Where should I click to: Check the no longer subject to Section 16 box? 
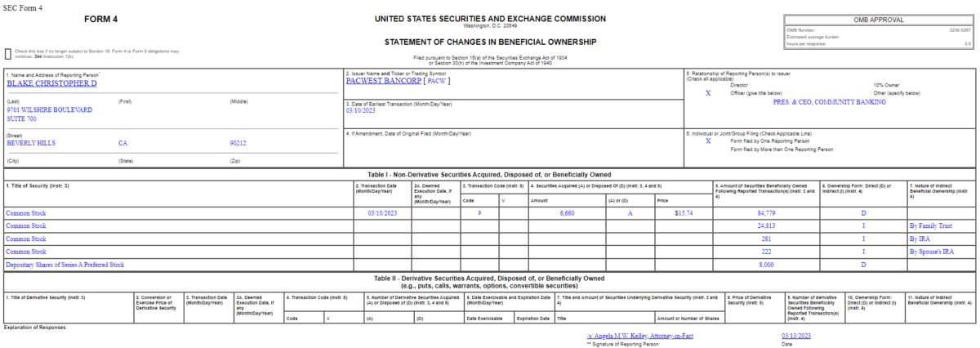(x=8, y=54)
